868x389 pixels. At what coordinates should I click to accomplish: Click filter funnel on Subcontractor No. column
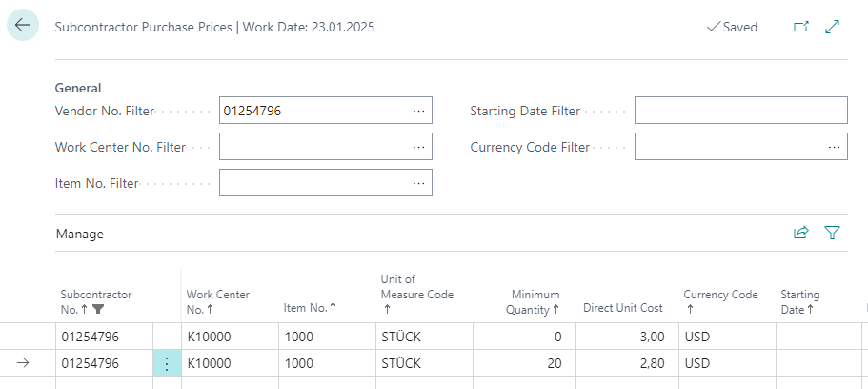(98, 309)
